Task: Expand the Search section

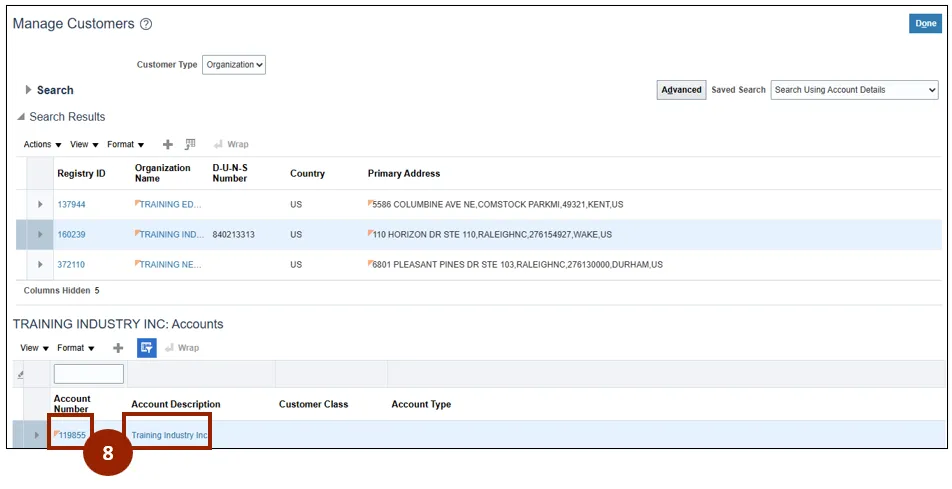Action: (x=29, y=90)
